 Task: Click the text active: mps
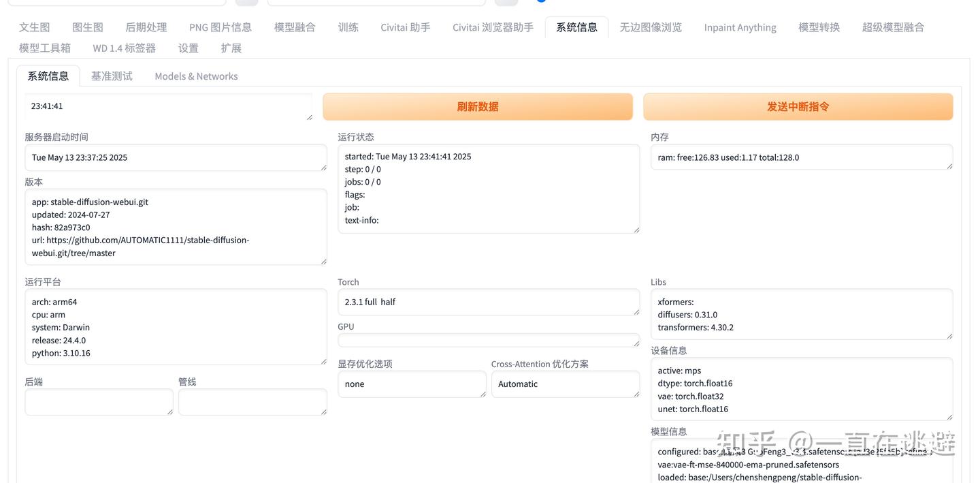(x=679, y=371)
